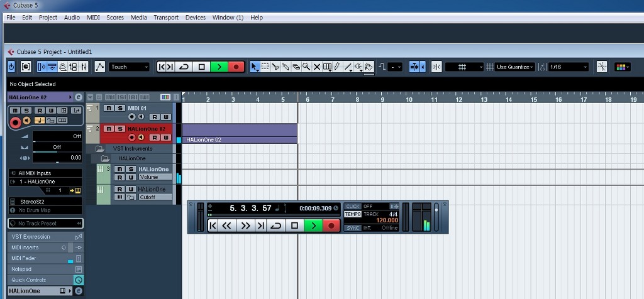Image resolution: width=644 pixels, height=299 pixels.
Task: Toggle the TEMPO track button
Action: point(352,214)
